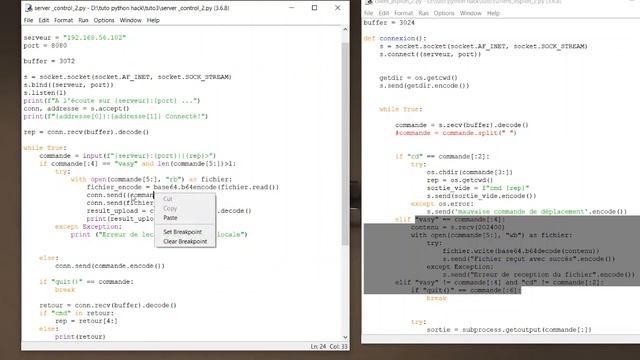This screenshot has width=640, height=360.
Task: Select Clear Breakpoint in context menu
Action: (185, 242)
